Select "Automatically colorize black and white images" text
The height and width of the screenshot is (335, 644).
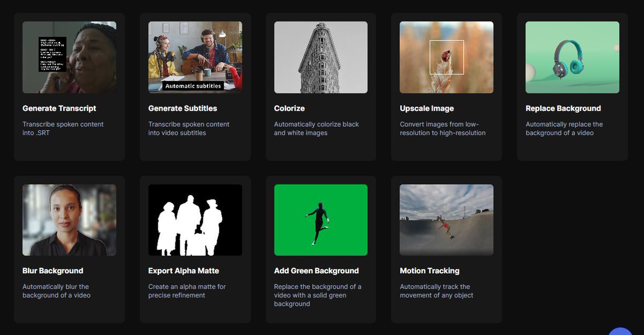click(317, 128)
